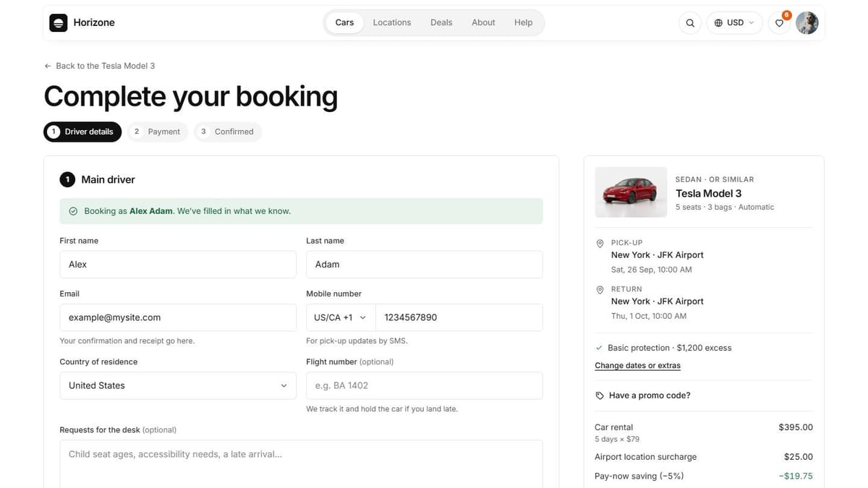Click the Main driver section heading
868x488 pixels.
click(x=108, y=179)
